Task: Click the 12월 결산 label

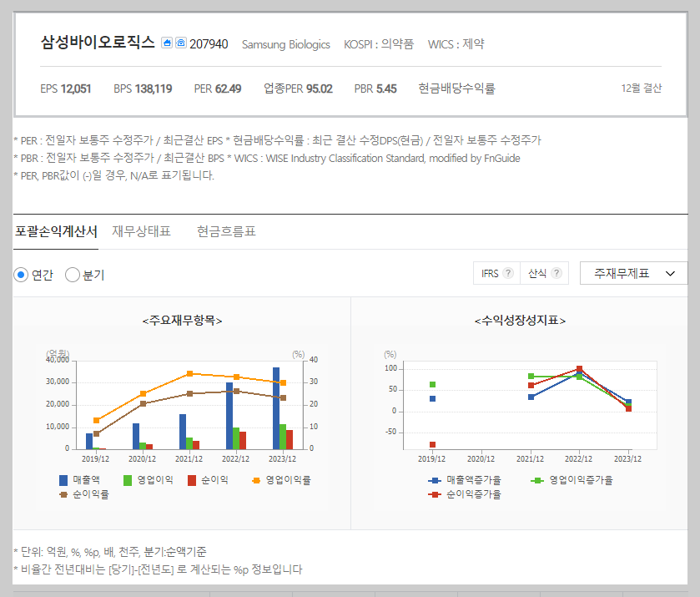Action: (641, 88)
